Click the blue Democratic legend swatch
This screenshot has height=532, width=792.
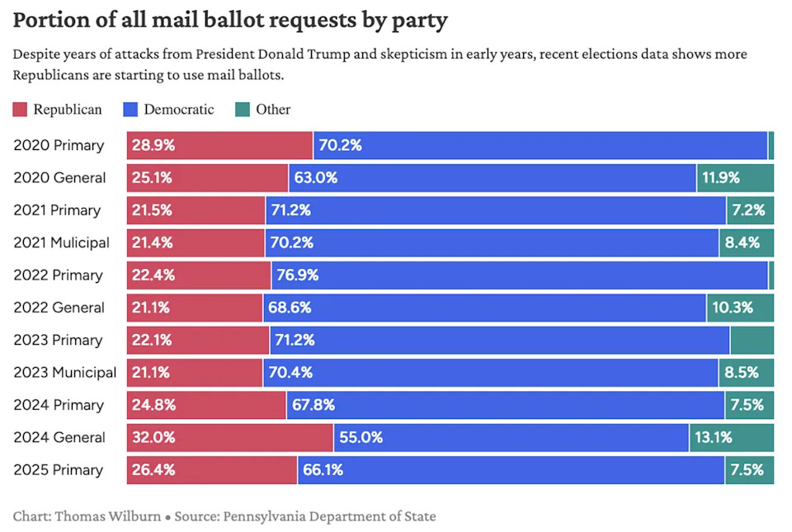click(x=130, y=110)
